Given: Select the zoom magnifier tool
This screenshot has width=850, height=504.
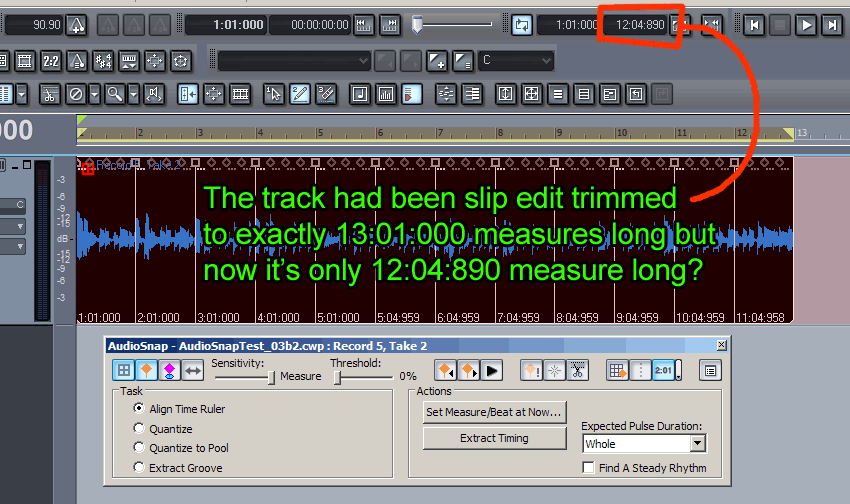Looking at the screenshot, I should [114, 94].
